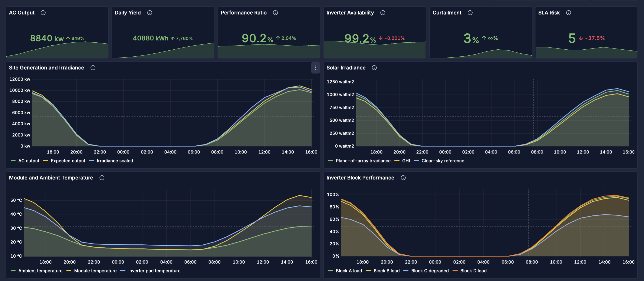Open Inverter Block Performance title menu
The image size is (644, 281).
tap(360, 178)
